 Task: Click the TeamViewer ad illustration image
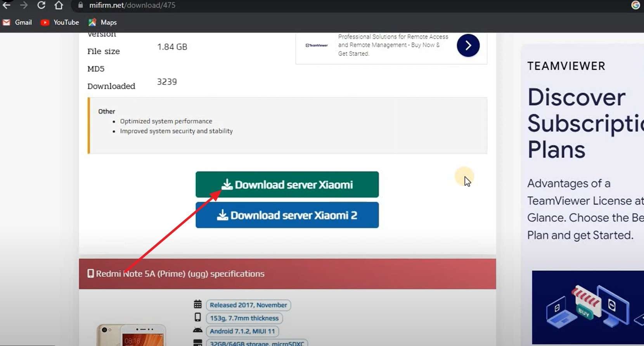pyautogui.click(x=588, y=307)
